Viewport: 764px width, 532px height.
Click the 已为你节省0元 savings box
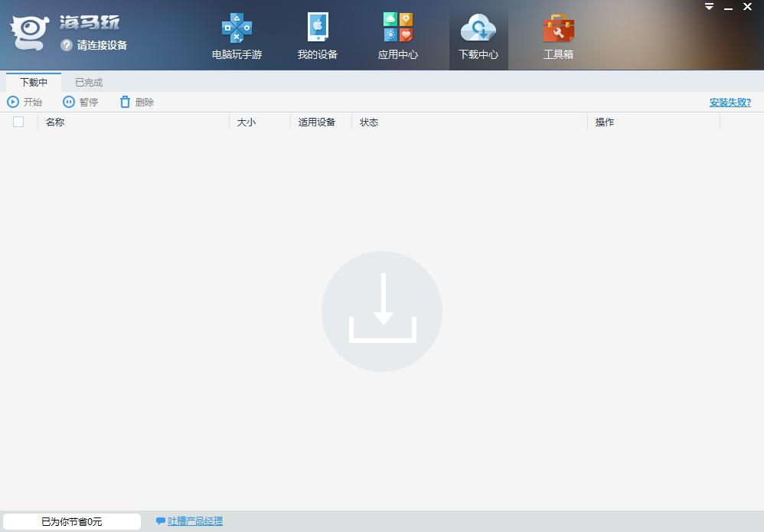point(72,521)
